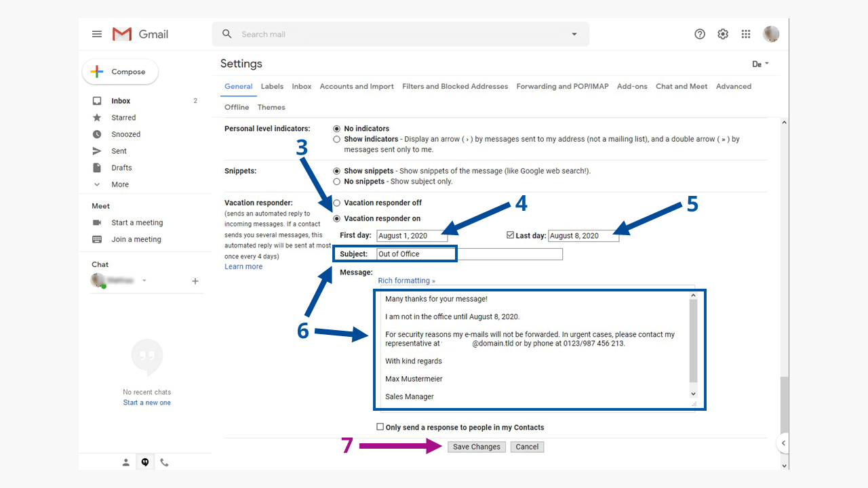
Task: Open the Google apps grid icon
Action: 745,34
